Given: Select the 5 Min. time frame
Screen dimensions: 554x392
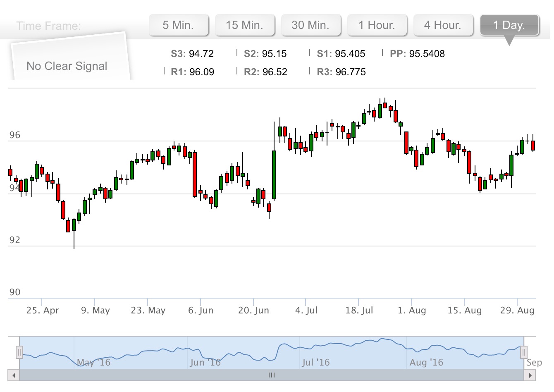Looking at the screenshot, I should [x=179, y=25].
